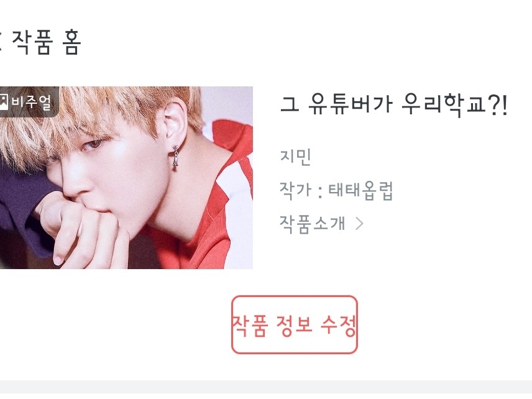This screenshot has height=399, width=532.
Task: Tap the 작품 홈 header title
Action: click(x=47, y=42)
